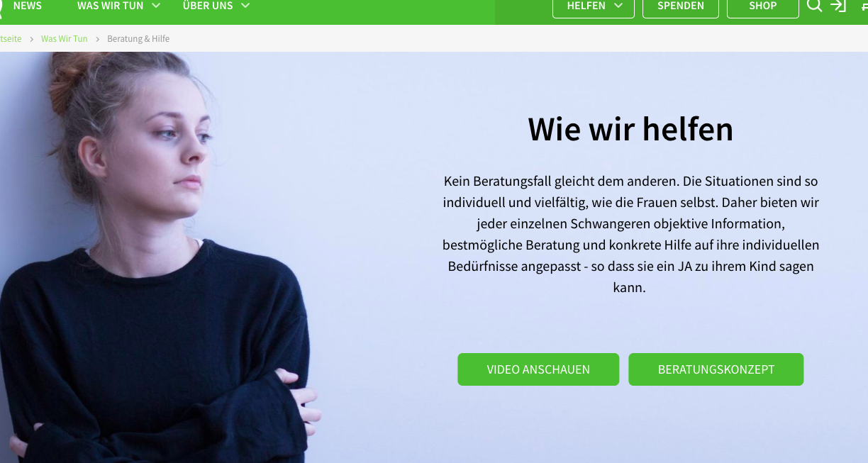The height and width of the screenshot is (463, 868).
Task: Click the VIDEO ANSCHAUEN button
Action: click(538, 369)
